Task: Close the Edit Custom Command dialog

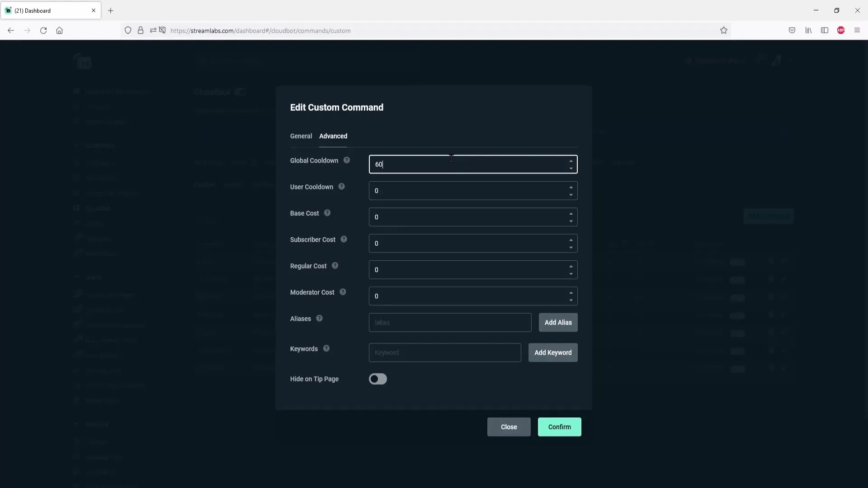Action: [509, 427]
